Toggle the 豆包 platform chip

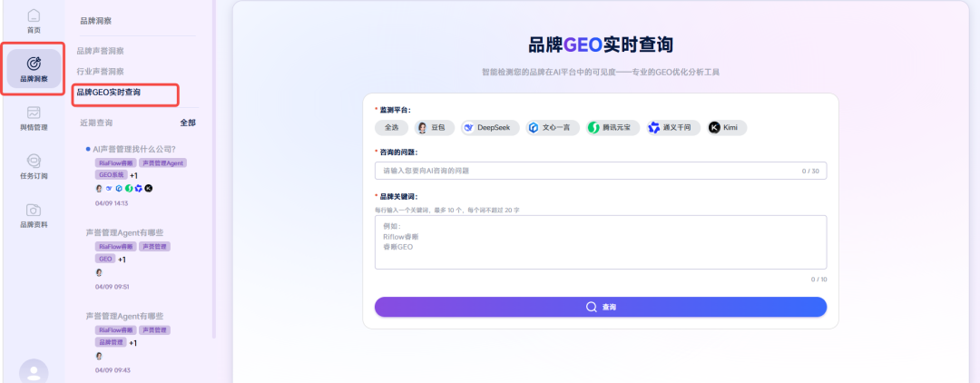pyautogui.click(x=433, y=128)
